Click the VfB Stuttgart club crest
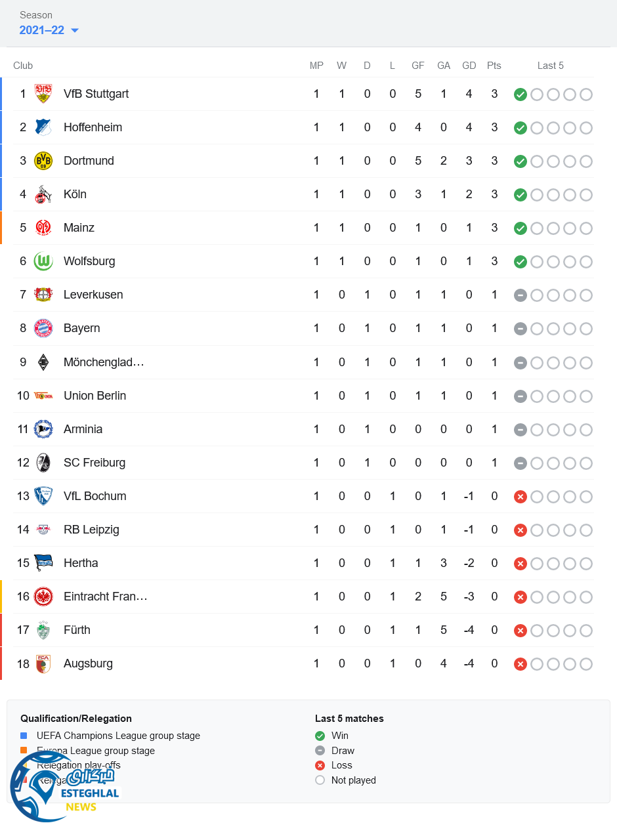The image size is (617, 840). pyautogui.click(x=43, y=94)
